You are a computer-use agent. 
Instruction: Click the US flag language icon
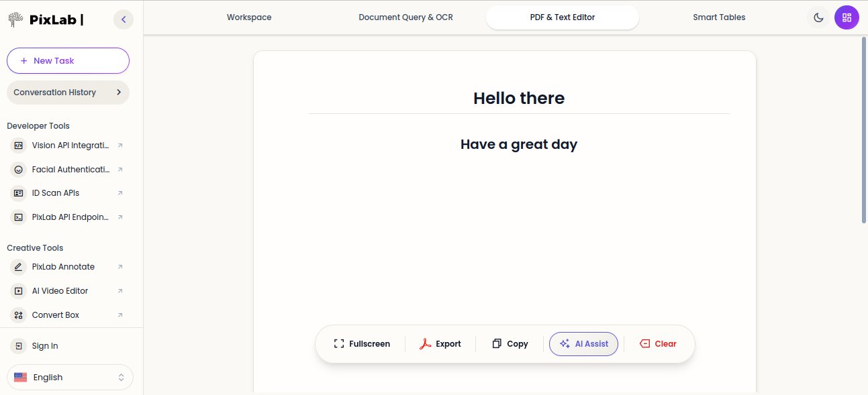[x=21, y=378]
